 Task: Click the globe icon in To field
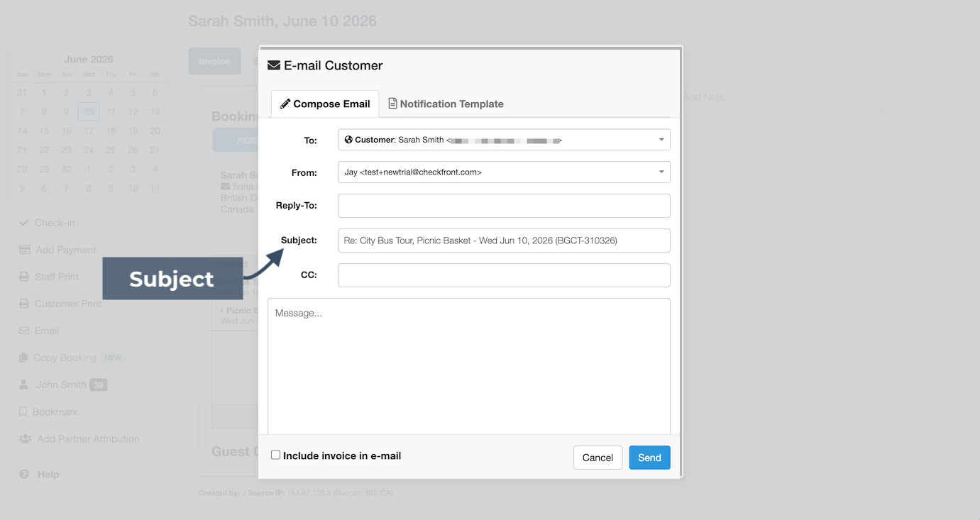coord(348,140)
